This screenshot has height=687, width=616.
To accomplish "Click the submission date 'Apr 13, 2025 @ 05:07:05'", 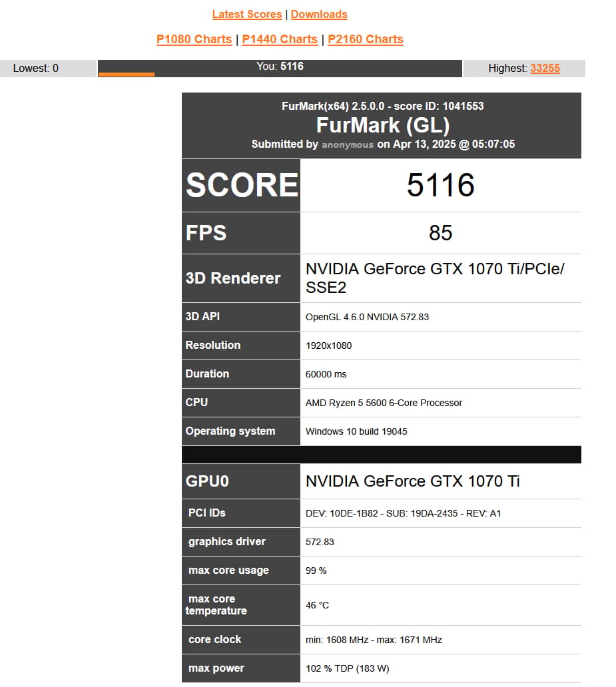I will click(454, 144).
